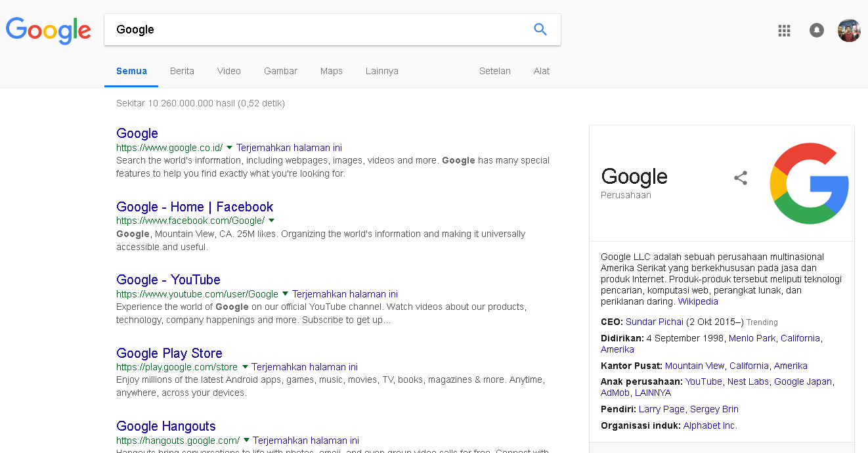Click the AdMob link
This screenshot has width=868, height=453.
click(x=615, y=393)
